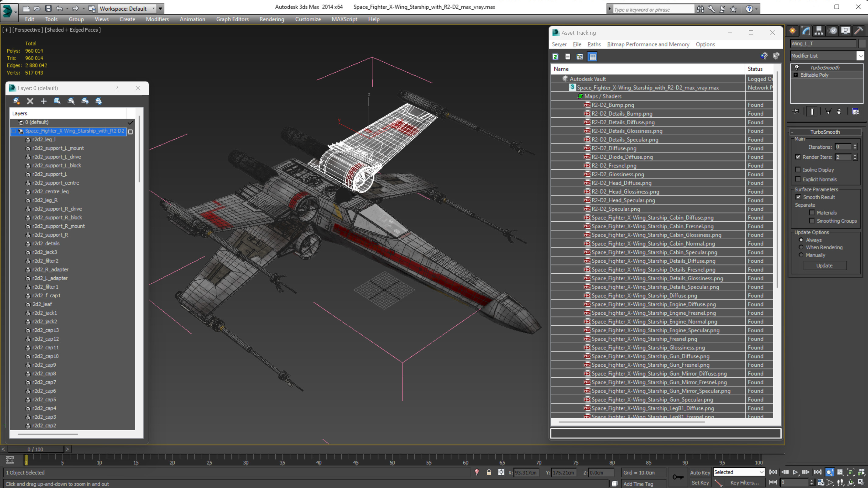Open the Workspace: Default dropdown

[x=127, y=9]
